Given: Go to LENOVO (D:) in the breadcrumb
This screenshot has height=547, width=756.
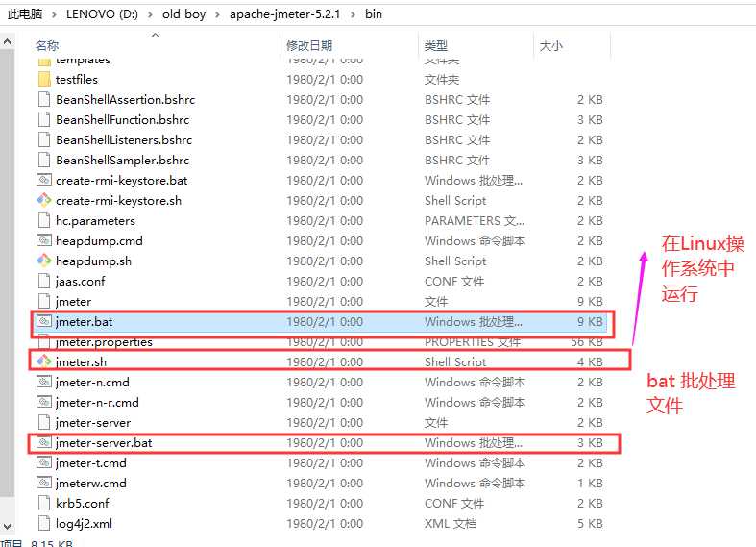Looking at the screenshot, I should click(x=102, y=14).
